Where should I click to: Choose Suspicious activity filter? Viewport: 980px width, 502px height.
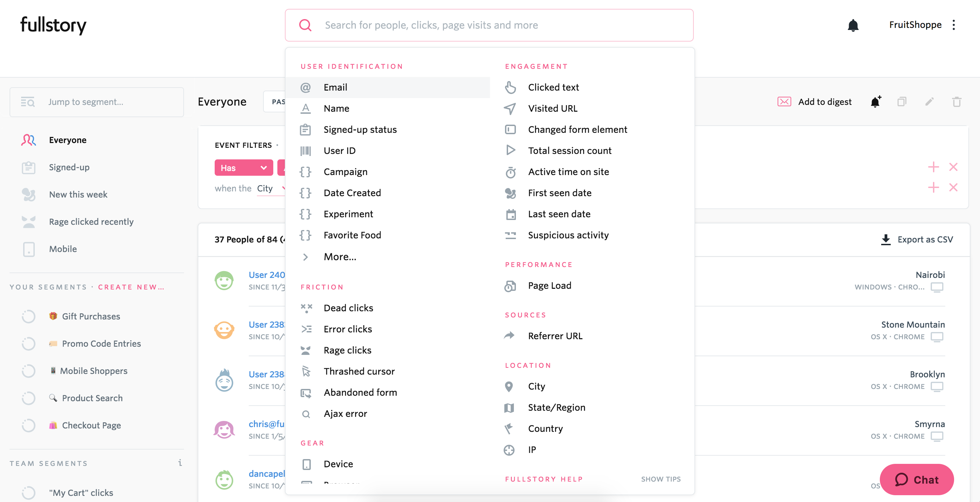[x=592, y=235]
